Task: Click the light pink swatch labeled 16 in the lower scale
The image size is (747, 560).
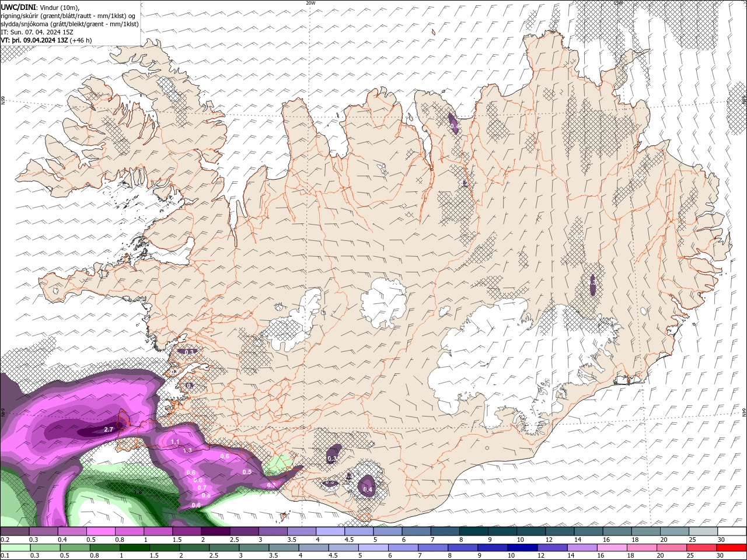Action: click(612, 548)
